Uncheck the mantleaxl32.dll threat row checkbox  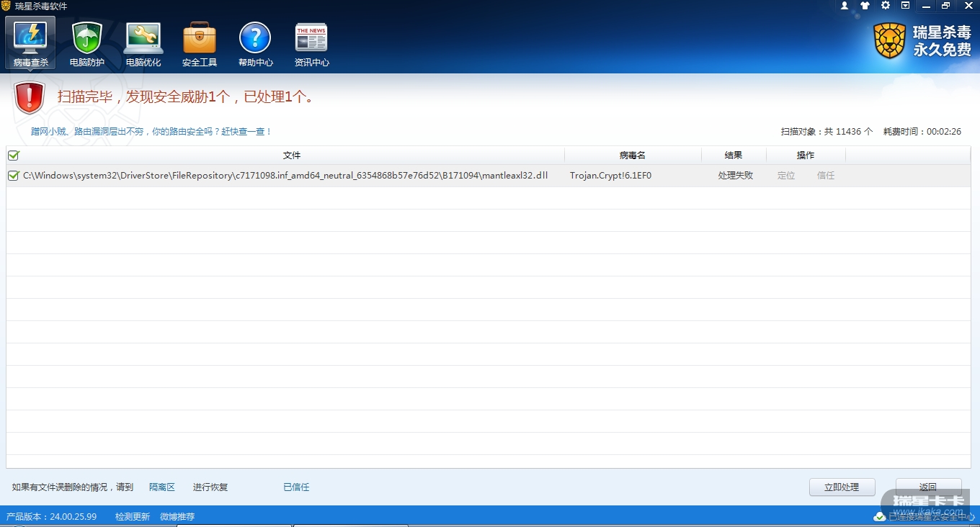click(x=13, y=176)
